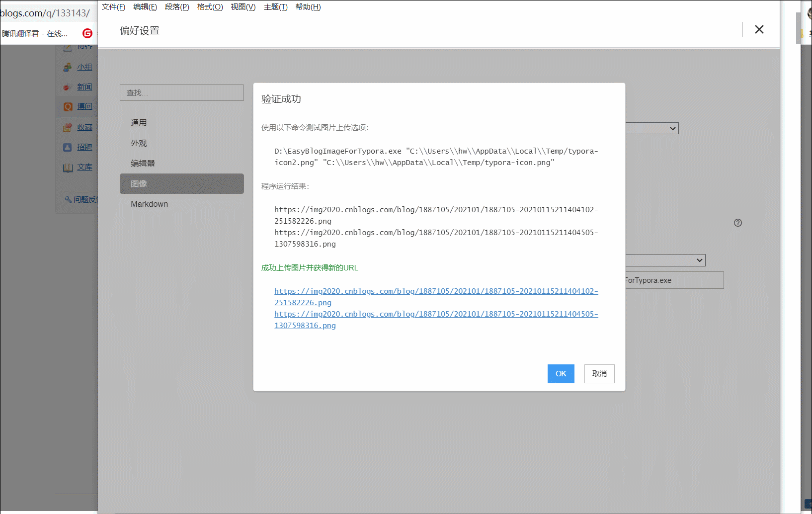Image resolution: width=812 pixels, height=514 pixels.
Task: Open the first uploaded image URL ending 251582226.png
Action: [436, 297]
